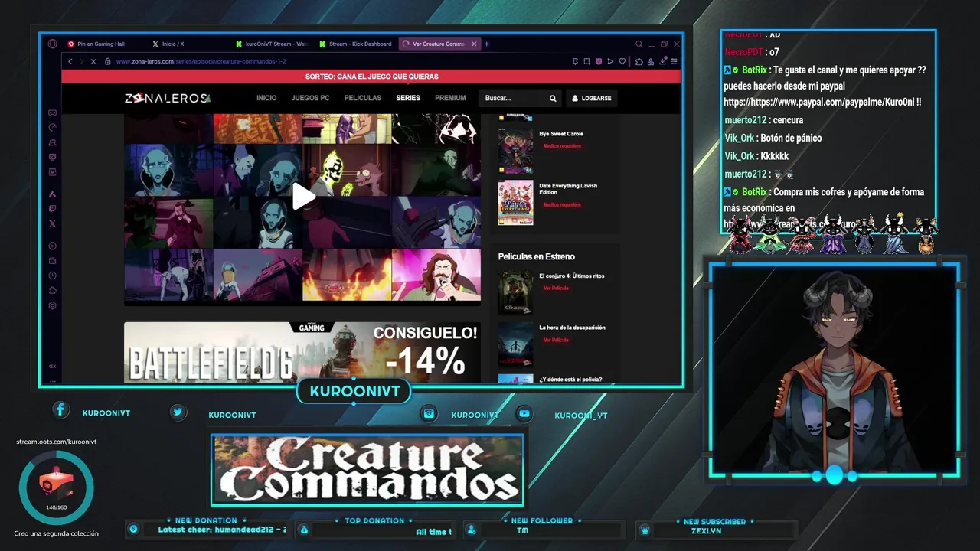Click "Medios requisitos" under Date Everything
980x551 pixels.
click(562, 204)
